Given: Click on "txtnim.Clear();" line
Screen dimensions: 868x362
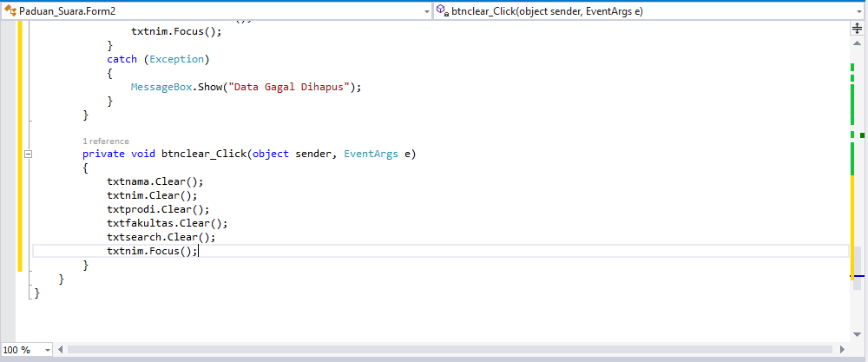Looking at the screenshot, I should click(152, 195).
